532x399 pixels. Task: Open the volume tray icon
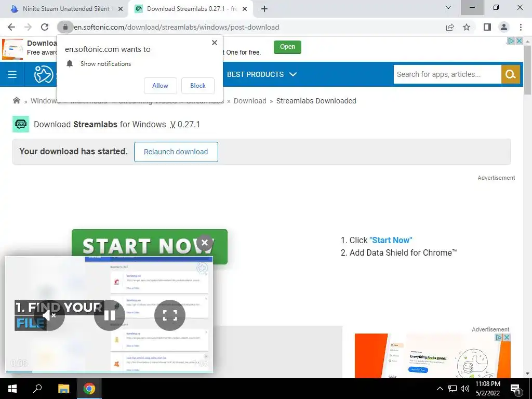pyautogui.click(x=465, y=389)
